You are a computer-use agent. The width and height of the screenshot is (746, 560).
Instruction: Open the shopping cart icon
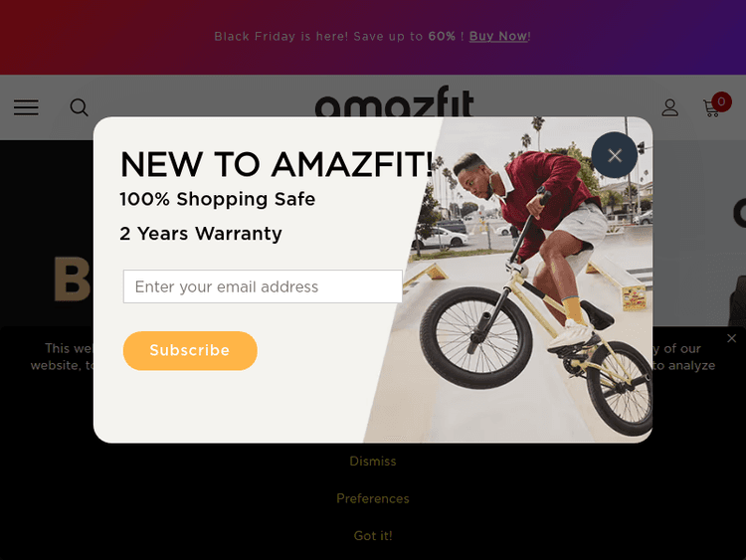711,108
